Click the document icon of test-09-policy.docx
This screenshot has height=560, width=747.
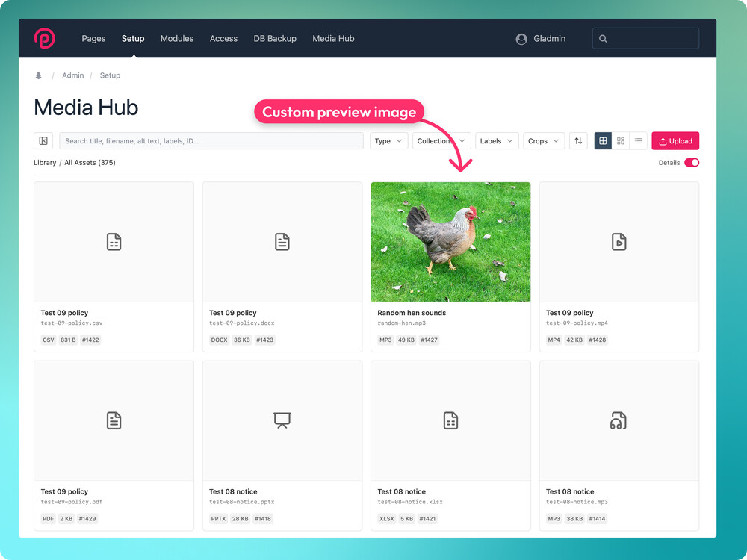pos(282,242)
